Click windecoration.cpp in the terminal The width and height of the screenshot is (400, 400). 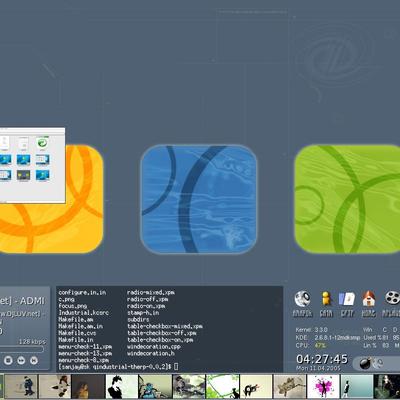click(x=154, y=347)
